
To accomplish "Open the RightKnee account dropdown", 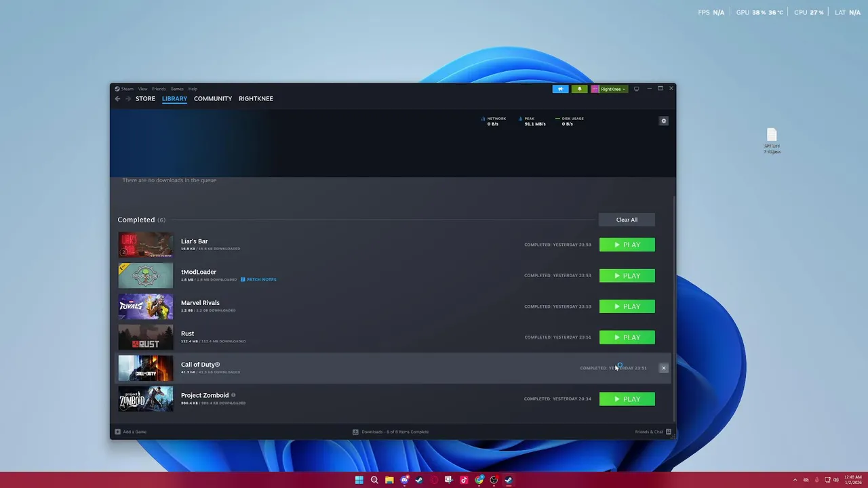I will (x=610, y=89).
